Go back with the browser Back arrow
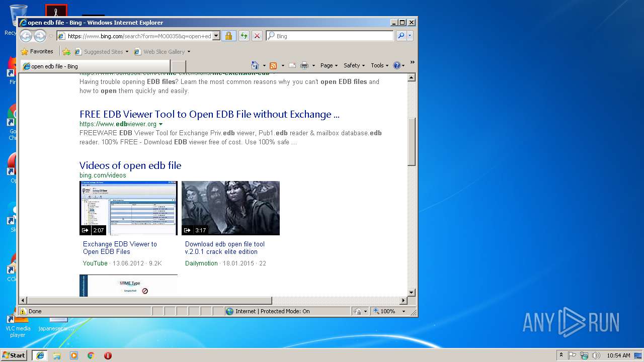644x362 pixels. [x=26, y=36]
